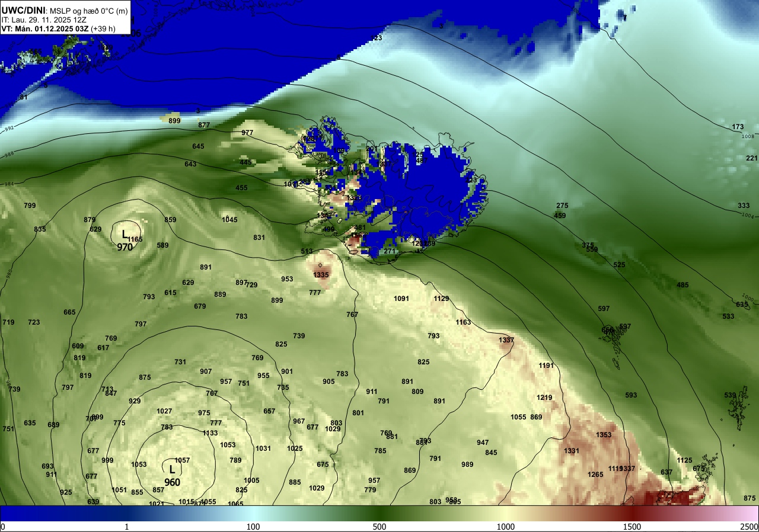Viewport: 759px width, 532px height.
Task: Select the 1005 height value
Action: pyautogui.click(x=251, y=480)
